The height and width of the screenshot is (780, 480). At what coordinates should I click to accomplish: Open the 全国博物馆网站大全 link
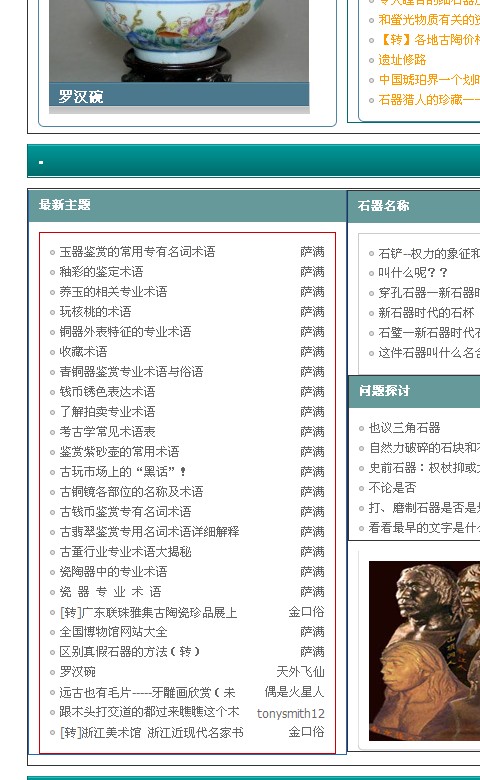(x=113, y=632)
